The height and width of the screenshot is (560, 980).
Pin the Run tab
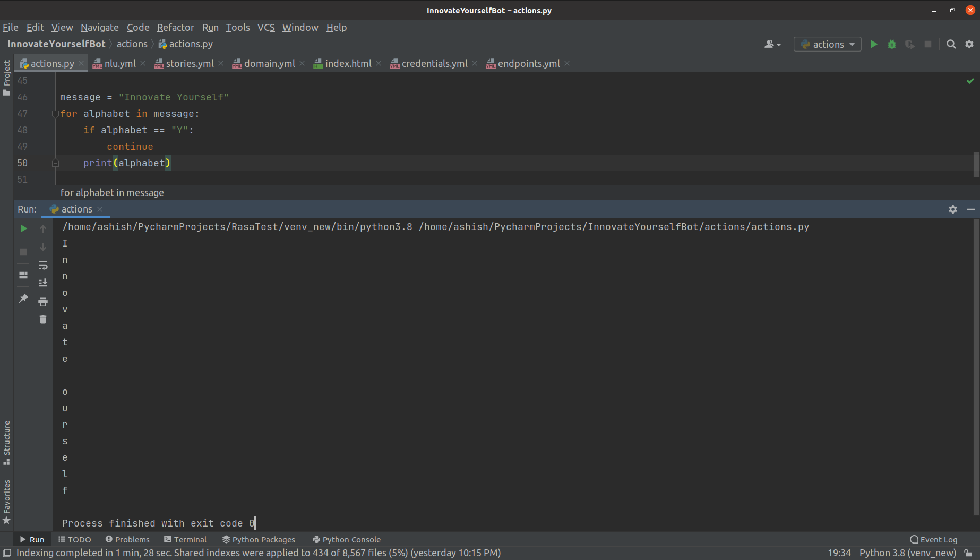[x=23, y=299]
